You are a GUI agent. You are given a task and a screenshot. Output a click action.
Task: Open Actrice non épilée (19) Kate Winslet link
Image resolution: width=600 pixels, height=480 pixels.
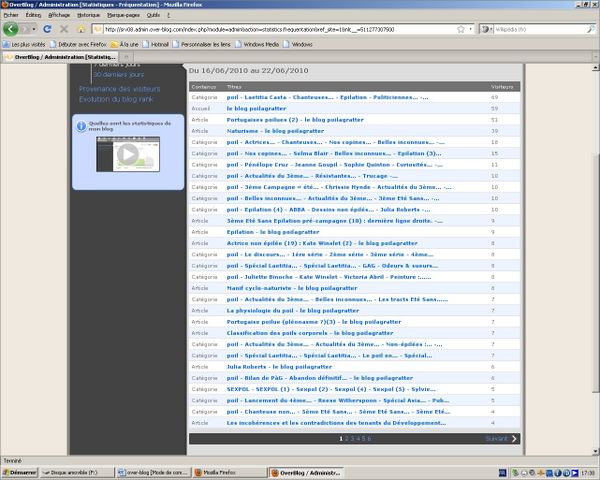pyautogui.click(x=322, y=243)
